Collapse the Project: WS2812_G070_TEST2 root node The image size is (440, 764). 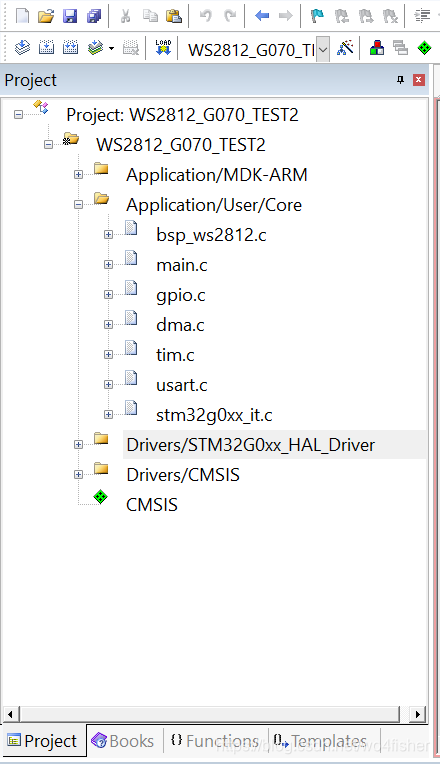click(18, 115)
